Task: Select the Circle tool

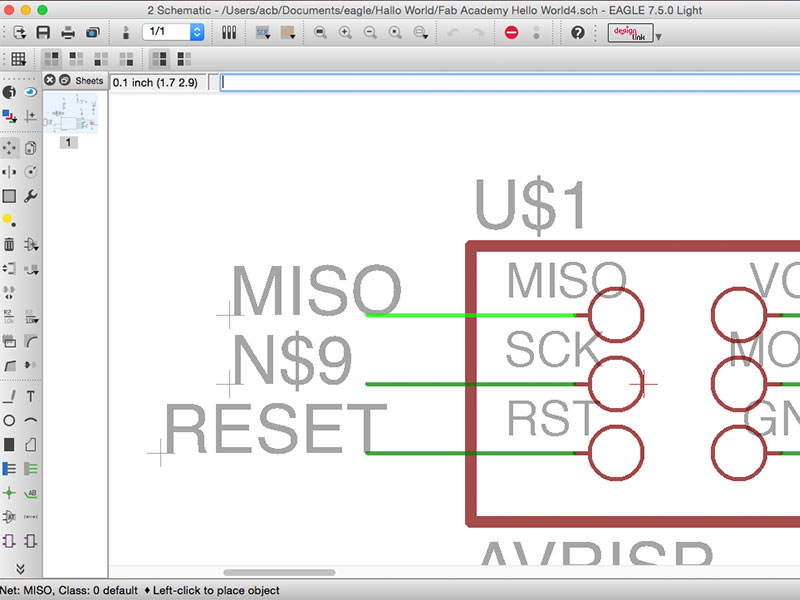Action: point(9,420)
